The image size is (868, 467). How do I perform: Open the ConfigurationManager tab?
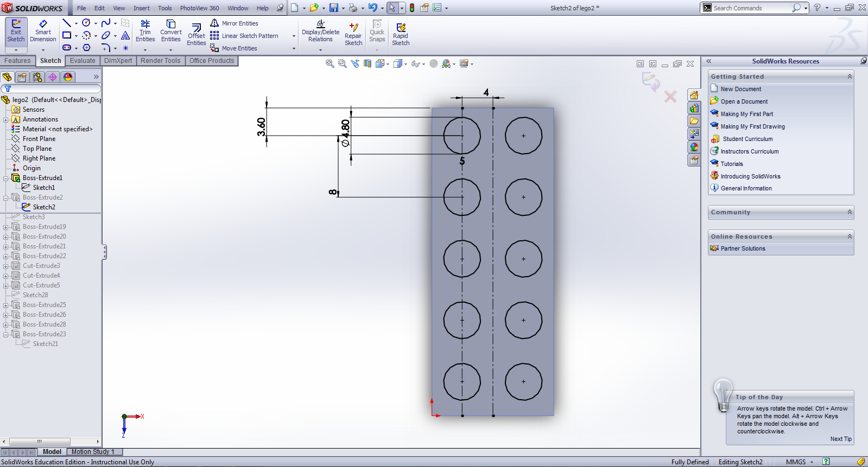tap(37, 77)
